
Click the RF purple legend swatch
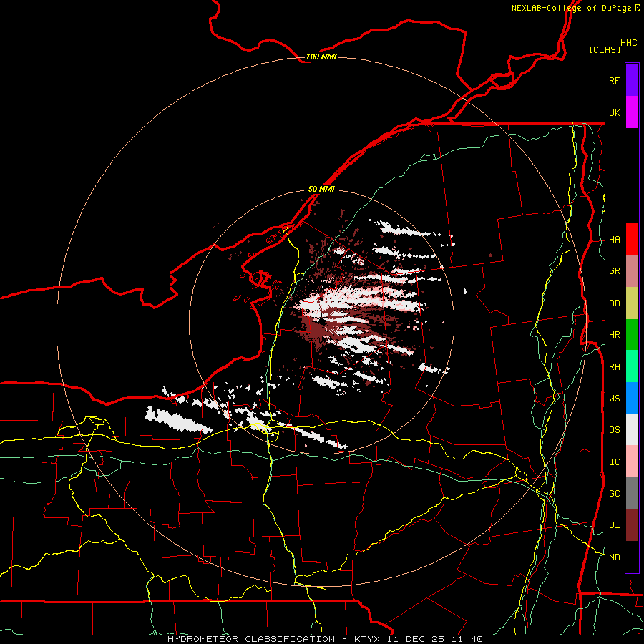tap(632, 80)
